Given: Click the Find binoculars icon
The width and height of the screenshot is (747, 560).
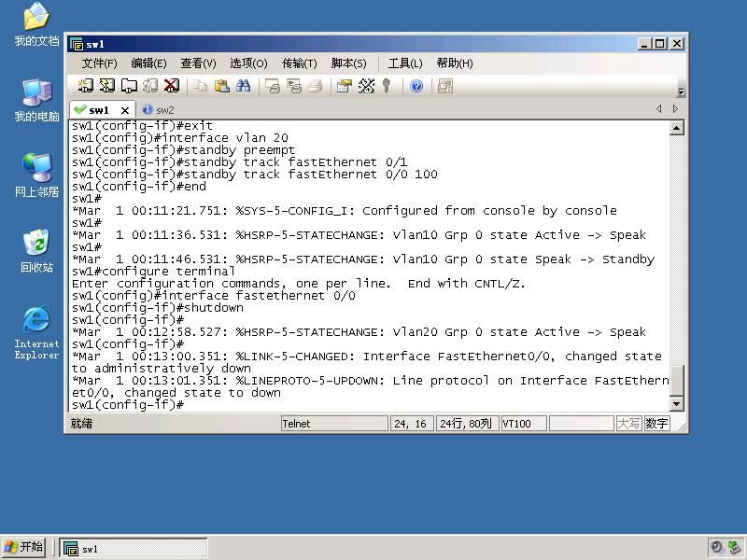Looking at the screenshot, I should coord(244,86).
